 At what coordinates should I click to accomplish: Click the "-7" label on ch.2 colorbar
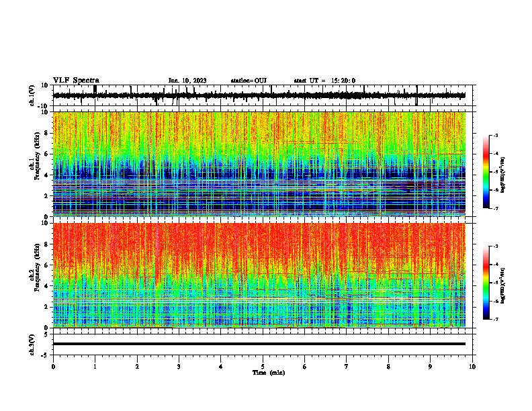[495, 320]
